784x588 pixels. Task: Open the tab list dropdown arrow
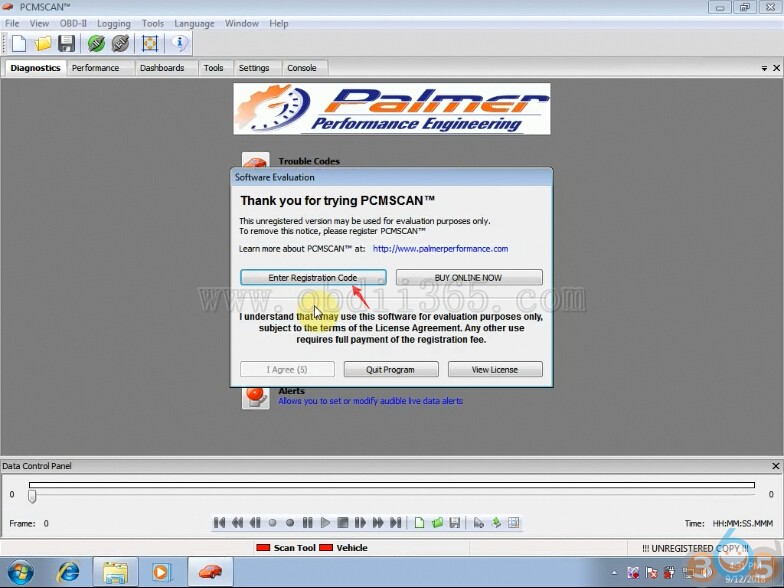(x=764, y=68)
